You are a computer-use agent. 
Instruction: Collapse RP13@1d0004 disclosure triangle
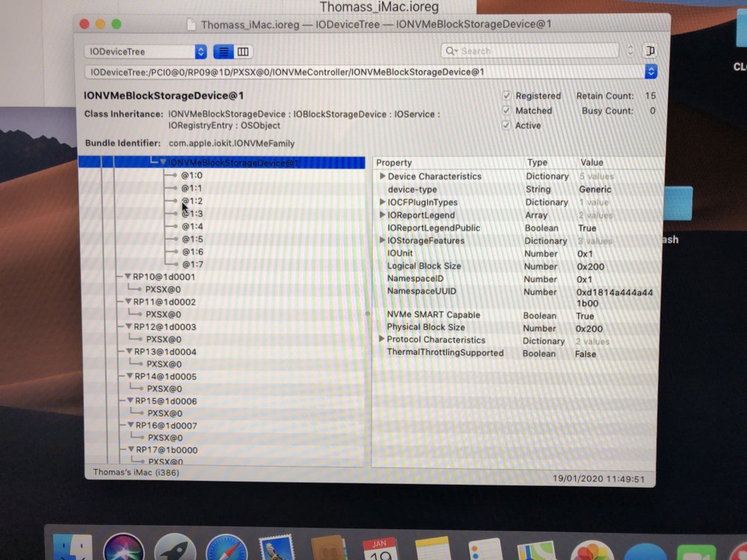128,351
